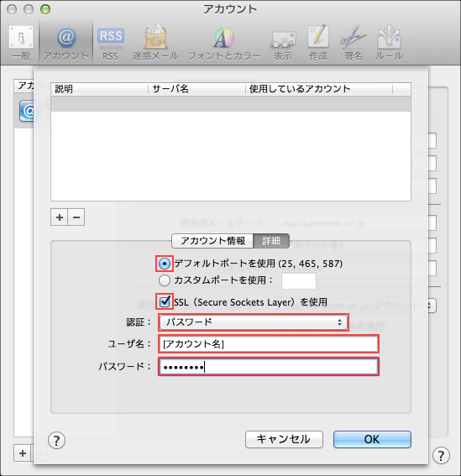
Task: Open the 署名 signatures pane
Action: [x=353, y=43]
